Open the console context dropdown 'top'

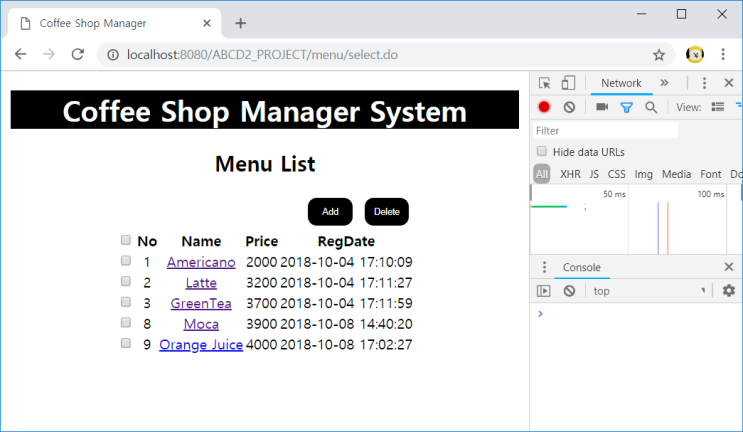click(650, 291)
